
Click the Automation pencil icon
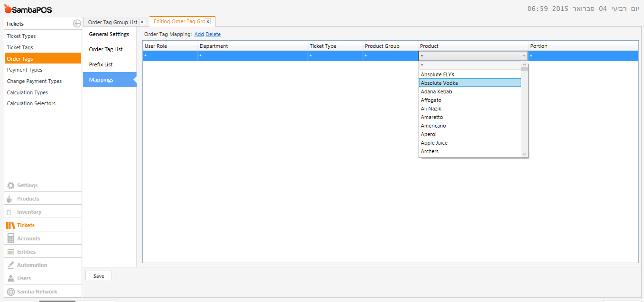pos(10,265)
